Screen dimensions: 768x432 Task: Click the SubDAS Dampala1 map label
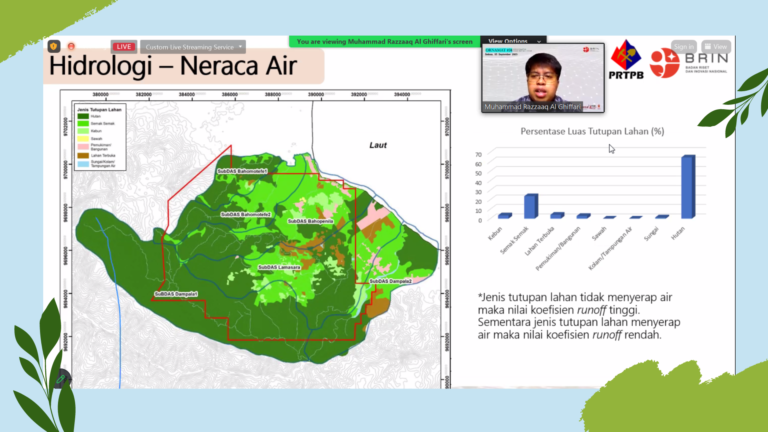pos(176,294)
